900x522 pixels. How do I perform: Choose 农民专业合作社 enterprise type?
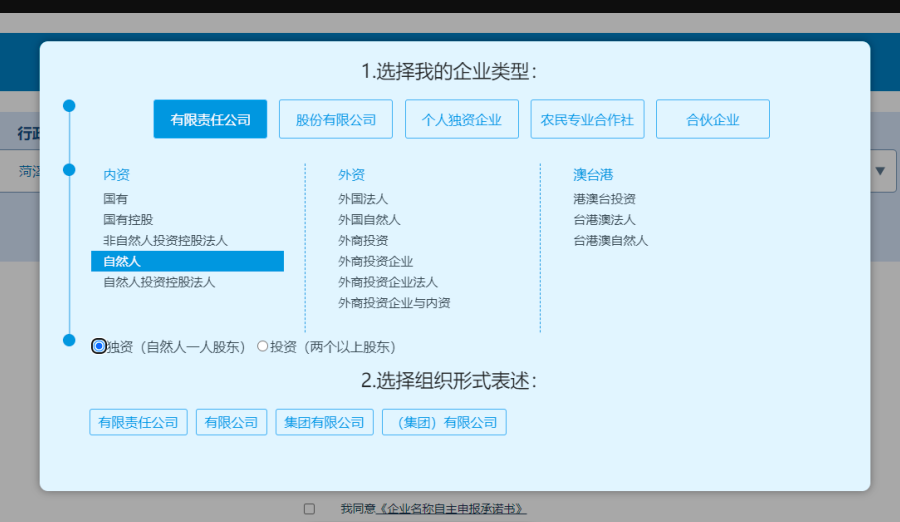587,119
